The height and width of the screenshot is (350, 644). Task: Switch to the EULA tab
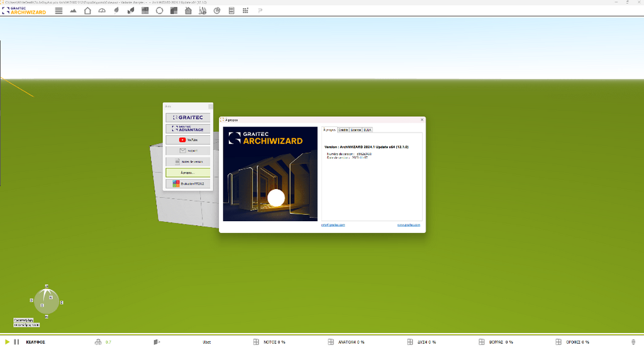click(367, 129)
